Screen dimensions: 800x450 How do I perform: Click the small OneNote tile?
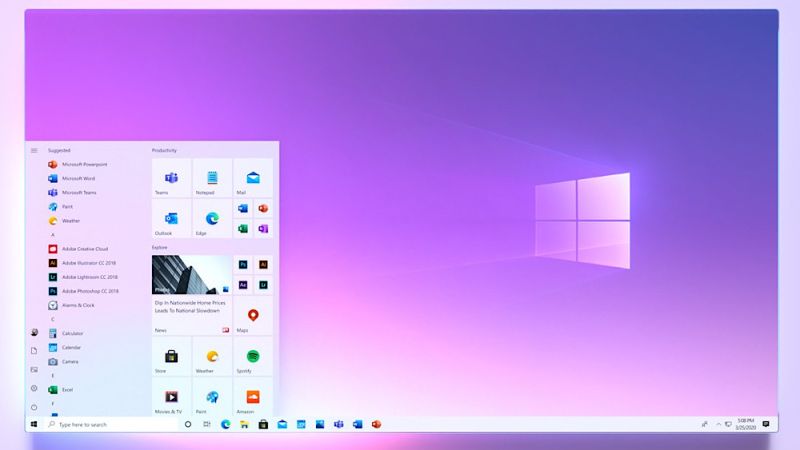click(263, 229)
